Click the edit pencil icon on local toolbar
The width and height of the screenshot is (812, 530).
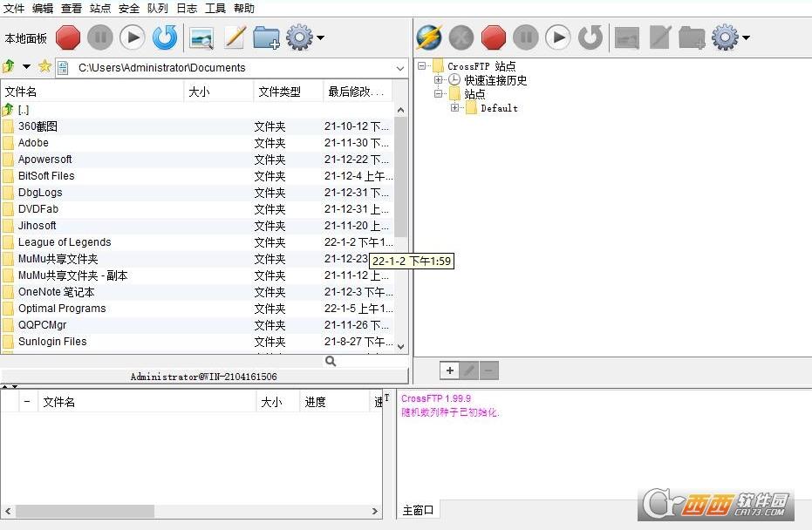click(232, 37)
